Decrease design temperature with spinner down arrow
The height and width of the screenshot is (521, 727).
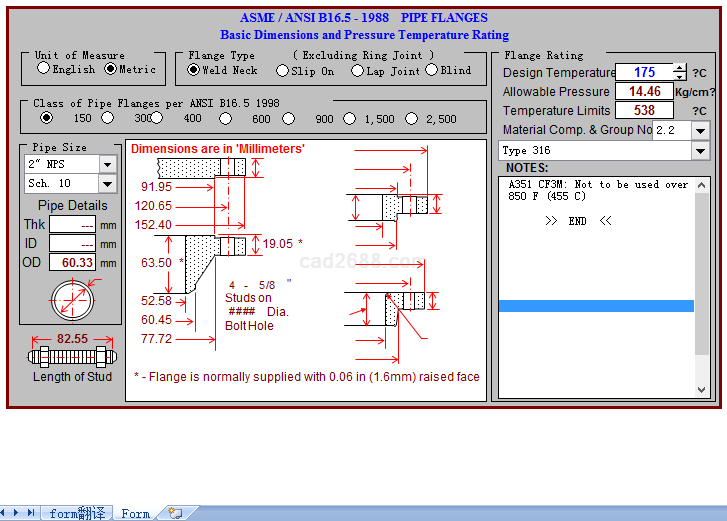tap(680, 77)
